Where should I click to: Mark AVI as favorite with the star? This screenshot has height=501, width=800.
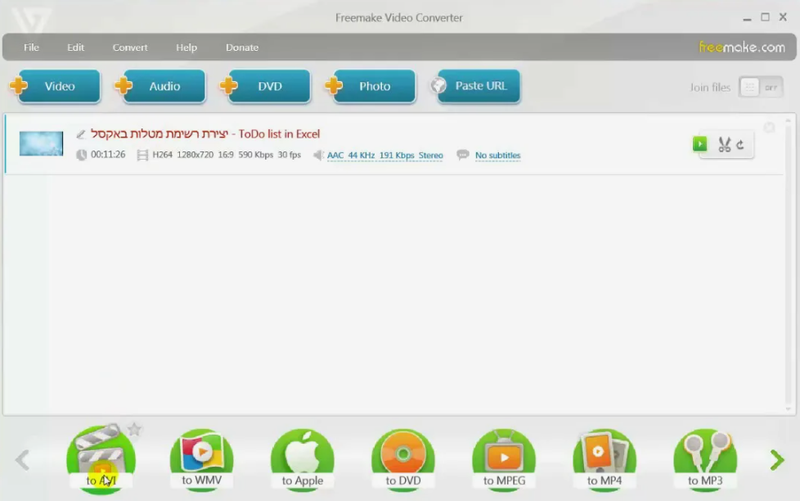(134, 430)
